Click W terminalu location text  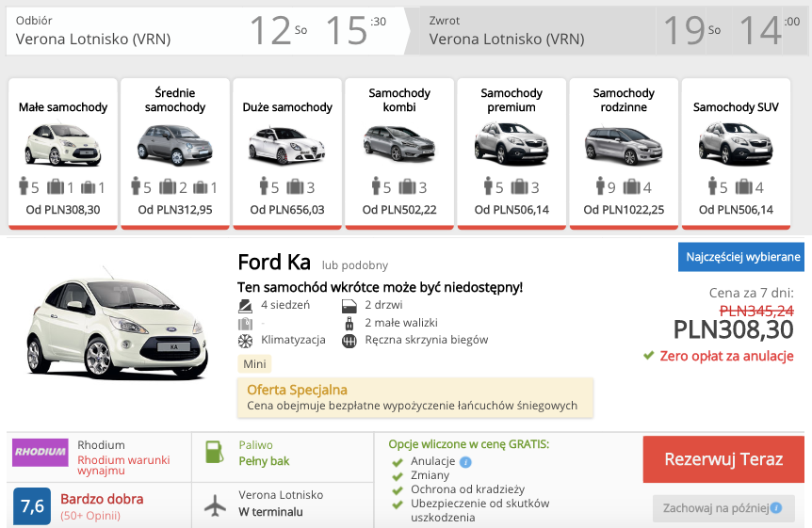[x=270, y=512]
